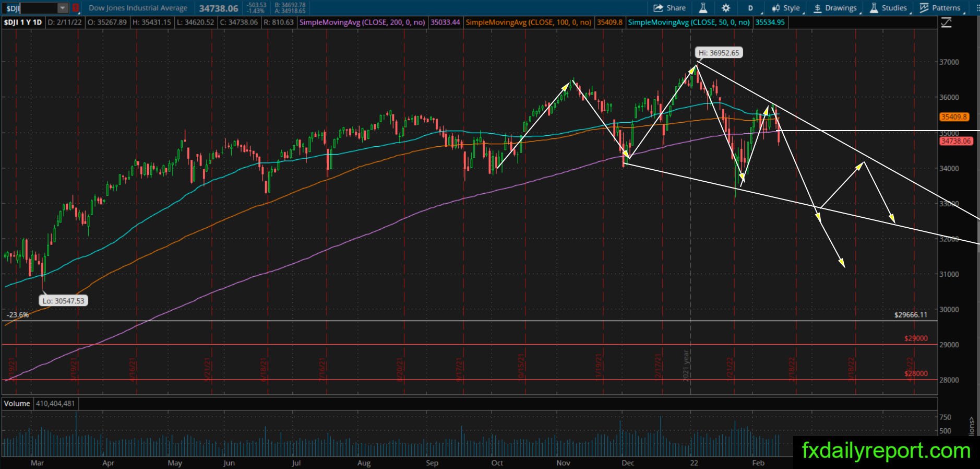The width and height of the screenshot is (980, 469).
Task: Click the Hi: 36952.65 price bubble
Action: [x=719, y=53]
